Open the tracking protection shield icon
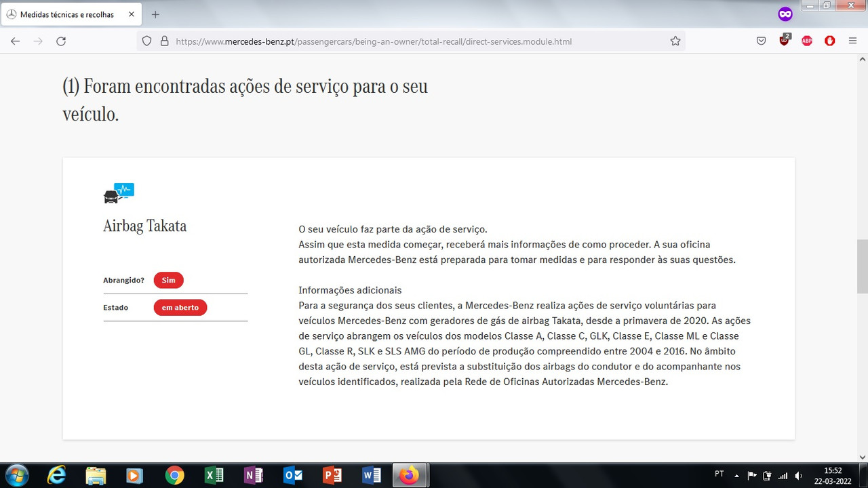Screen dimensions: 868x488 pos(146,41)
